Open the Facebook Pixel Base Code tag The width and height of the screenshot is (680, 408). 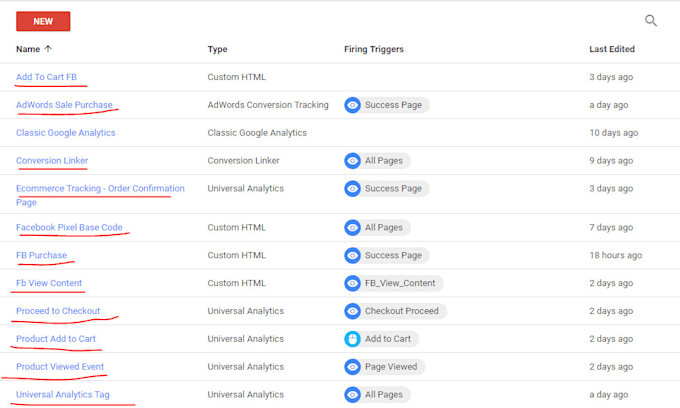click(69, 228)
